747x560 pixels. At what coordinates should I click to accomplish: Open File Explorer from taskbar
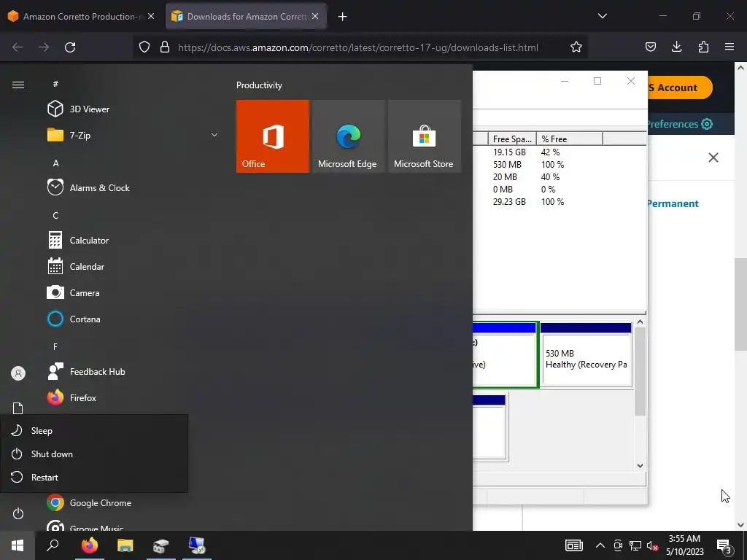pyautogui.click(x=125, y=545)
